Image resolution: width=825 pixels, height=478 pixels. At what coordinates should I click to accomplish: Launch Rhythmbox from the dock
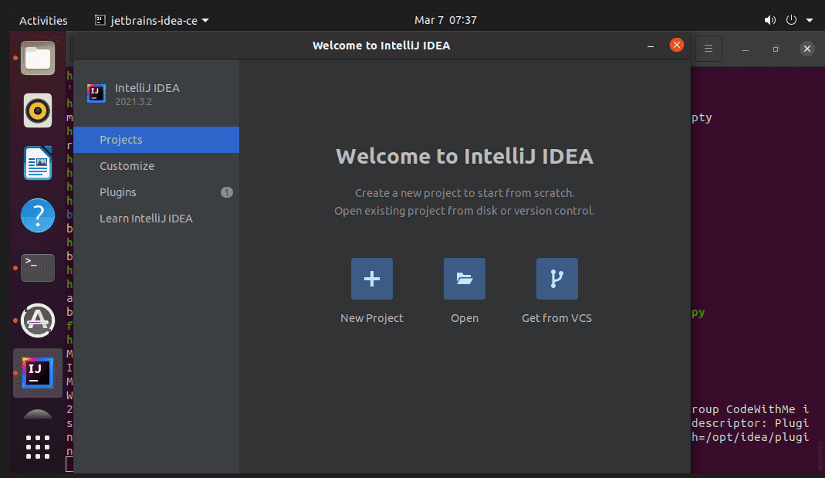click(38, 111)
